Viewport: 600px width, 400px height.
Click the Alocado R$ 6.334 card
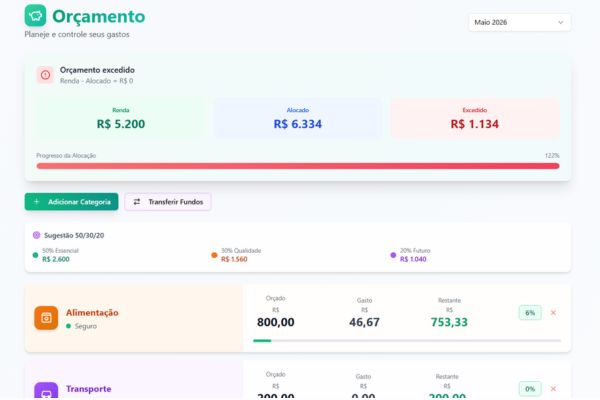[298, 119]
